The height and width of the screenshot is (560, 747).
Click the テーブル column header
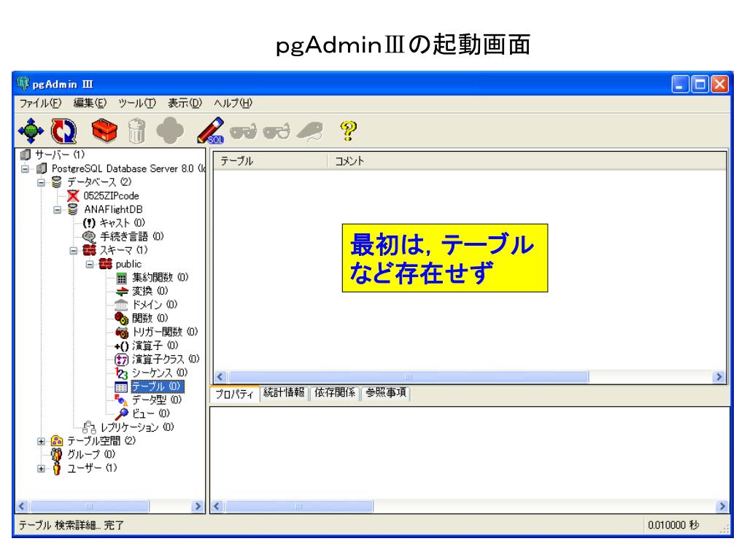coord(271,161)
